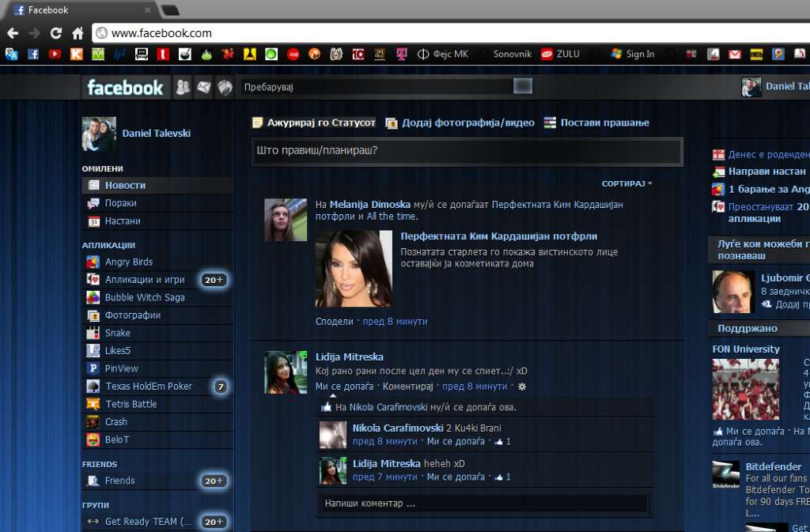The image size is (810, 532).
Task: Open Tetris Battle app
Action: [x=131, y=405]
